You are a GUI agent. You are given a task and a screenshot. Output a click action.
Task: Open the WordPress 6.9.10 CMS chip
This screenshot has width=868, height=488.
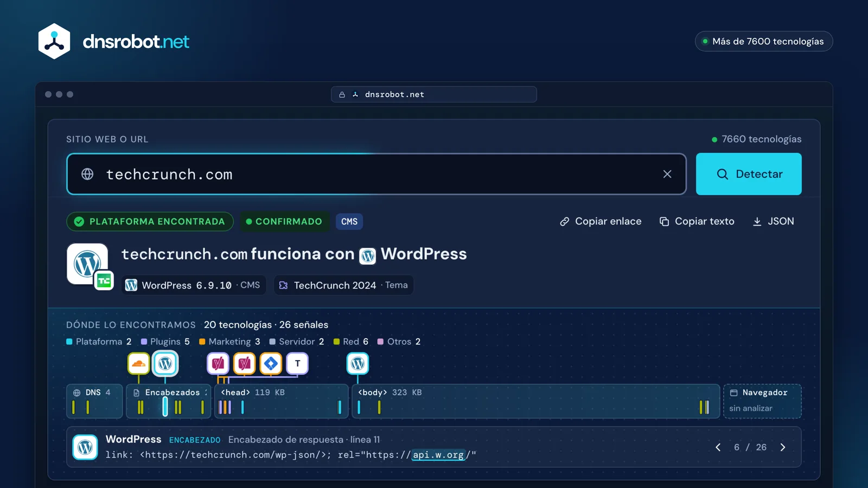[x=193, y=285]
